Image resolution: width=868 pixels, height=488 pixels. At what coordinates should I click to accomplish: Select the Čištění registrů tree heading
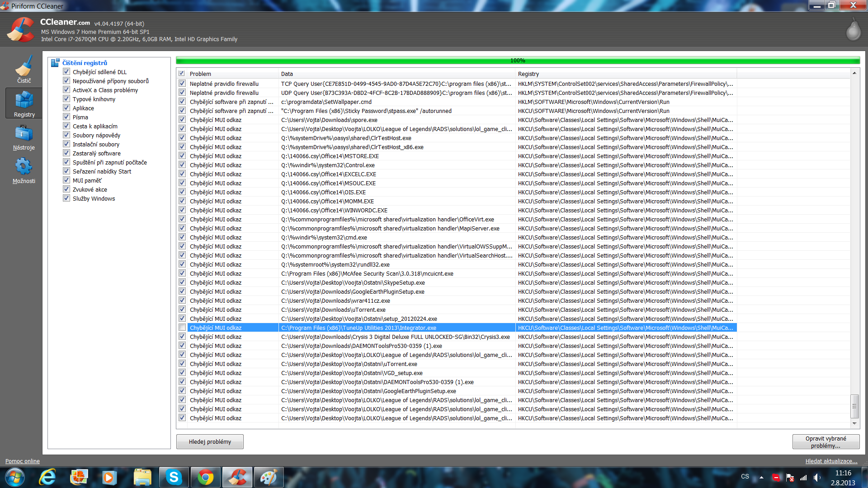85,63
